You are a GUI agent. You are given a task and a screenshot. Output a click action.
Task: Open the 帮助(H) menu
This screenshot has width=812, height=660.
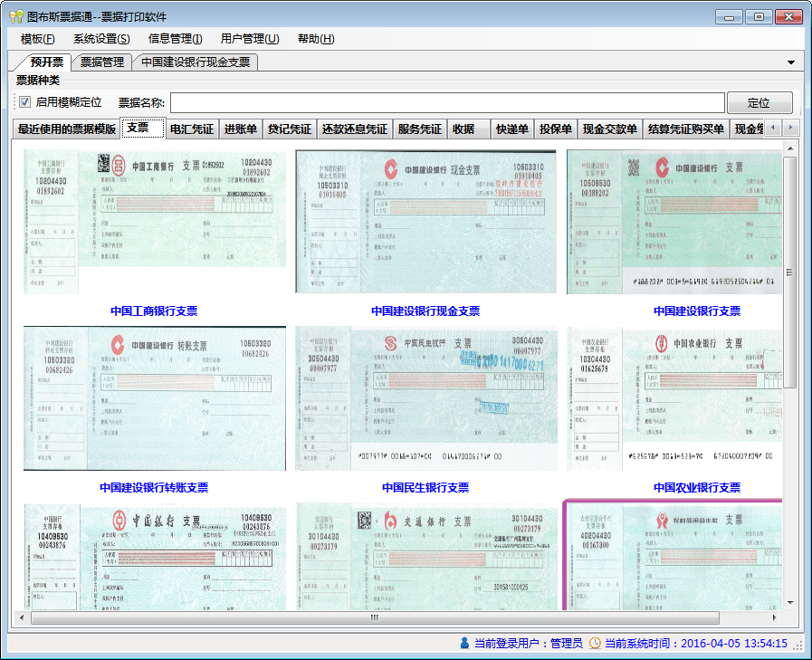tap(316, 39)
